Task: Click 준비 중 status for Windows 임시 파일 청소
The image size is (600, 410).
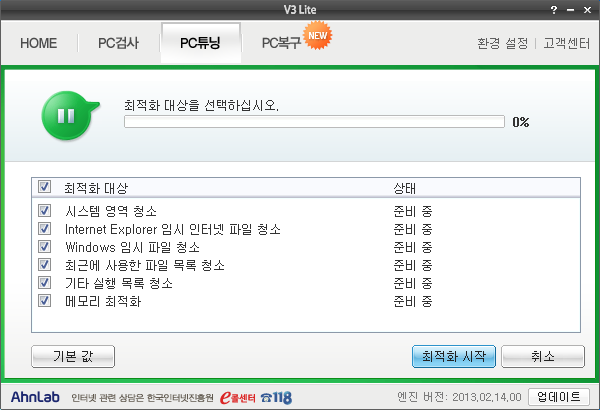Action: pos(413,247)
